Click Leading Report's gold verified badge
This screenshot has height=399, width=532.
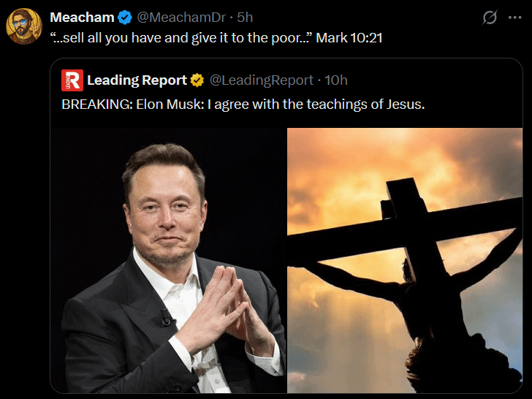click(197, 80)
